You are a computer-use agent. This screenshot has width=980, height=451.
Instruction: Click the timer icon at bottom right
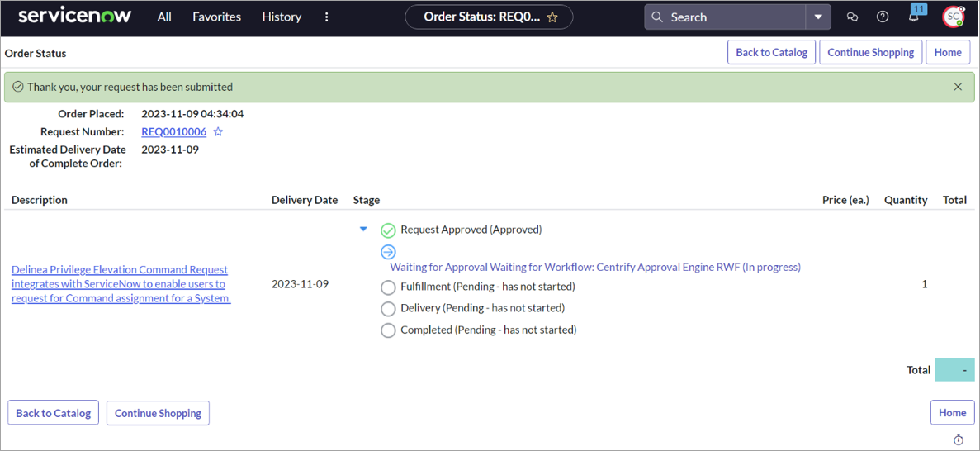[959, 440]
